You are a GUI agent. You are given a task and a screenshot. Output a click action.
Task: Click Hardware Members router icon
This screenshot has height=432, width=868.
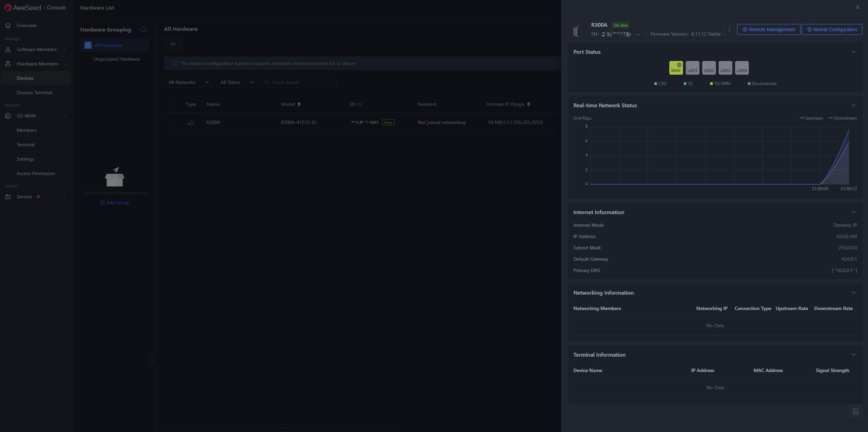coord(8,64)
